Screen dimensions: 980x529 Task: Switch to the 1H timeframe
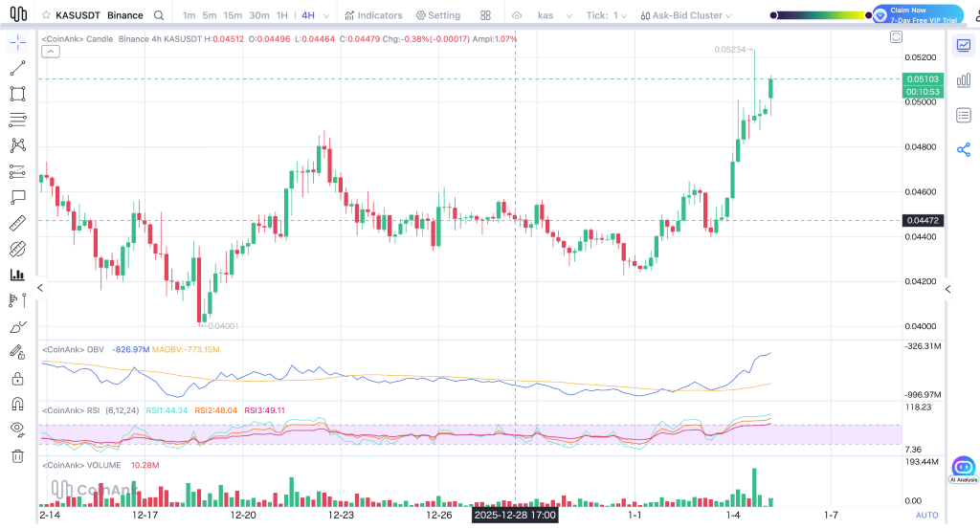pyautogui.click(x=281, y=15)
